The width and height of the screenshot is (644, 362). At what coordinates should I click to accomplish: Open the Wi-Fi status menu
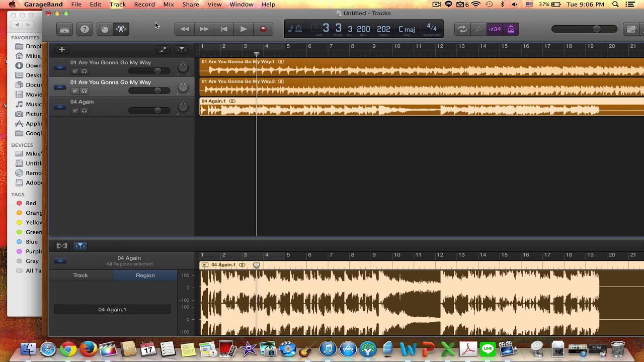pos(476,5)
